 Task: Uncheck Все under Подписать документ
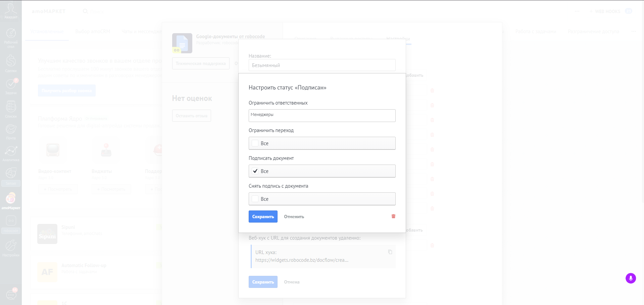point(255,171)
